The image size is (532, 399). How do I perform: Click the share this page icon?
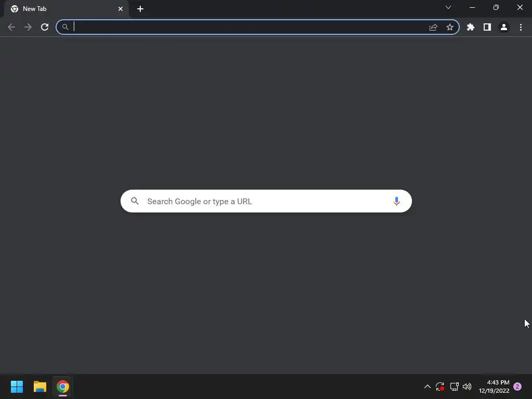coord(433,27)
